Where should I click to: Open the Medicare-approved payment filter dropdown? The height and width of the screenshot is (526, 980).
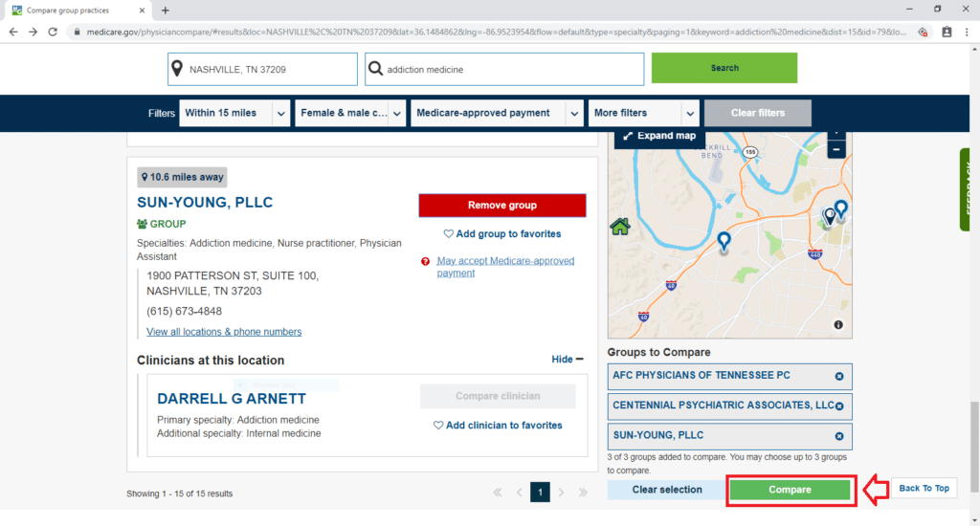(497, 113)
